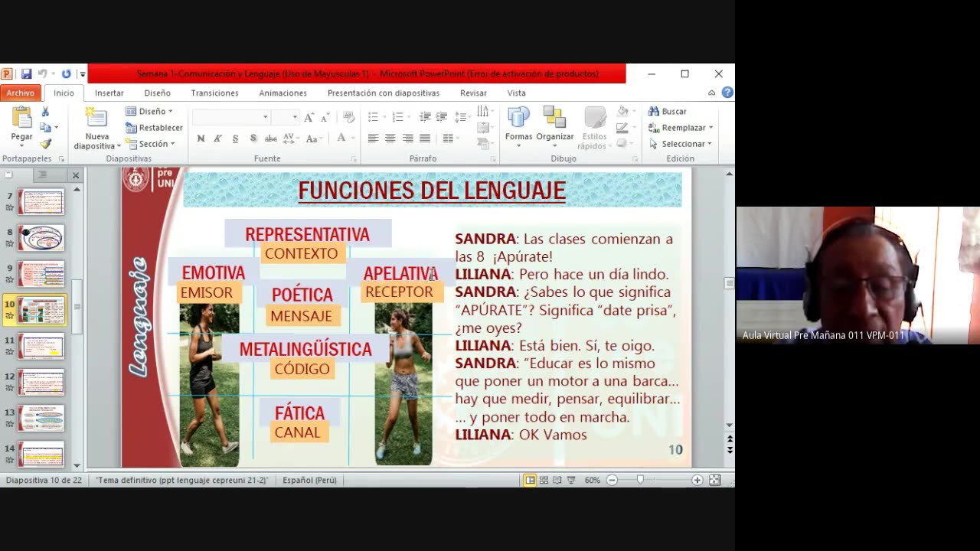Click the Slide Sorter view icon

pos(544,480)
